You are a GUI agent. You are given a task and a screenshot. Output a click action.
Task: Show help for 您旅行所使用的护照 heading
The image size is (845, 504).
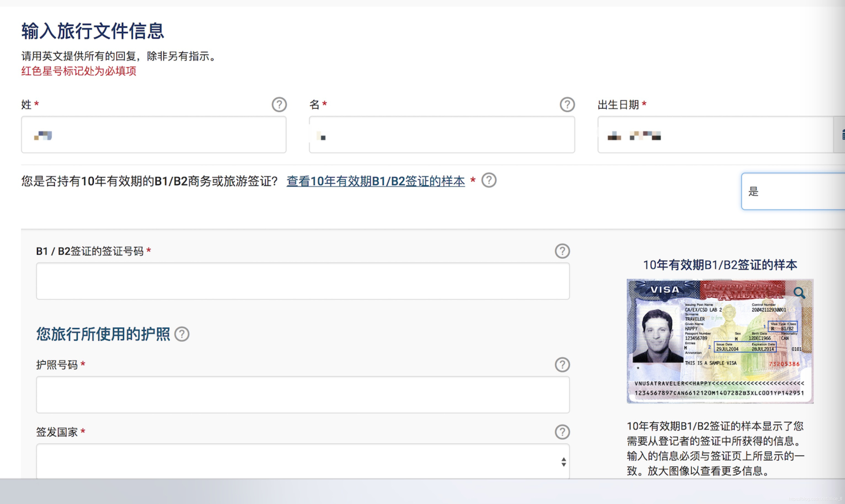[182, 334]
